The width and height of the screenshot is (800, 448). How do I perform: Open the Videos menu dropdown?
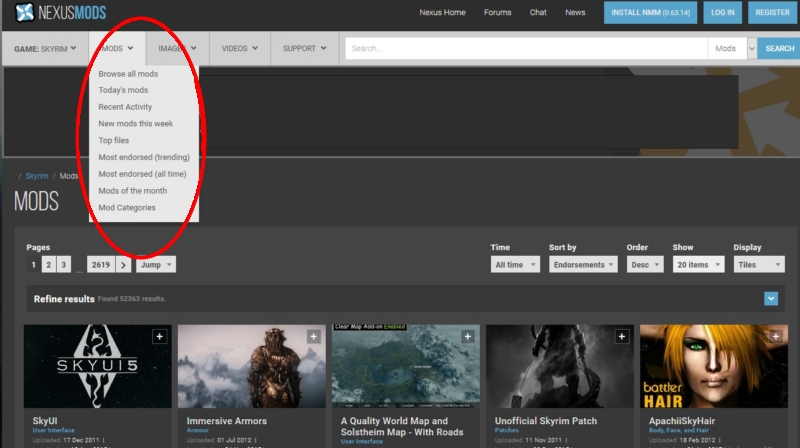[x=240, y=48]
